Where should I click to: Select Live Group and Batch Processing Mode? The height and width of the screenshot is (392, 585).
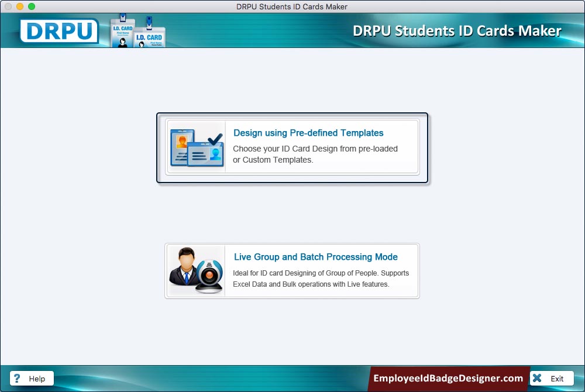(292, 271)
